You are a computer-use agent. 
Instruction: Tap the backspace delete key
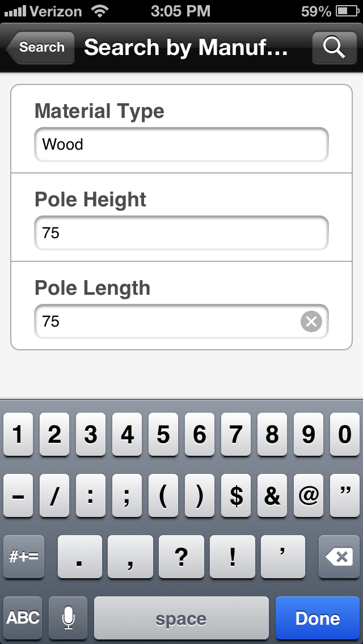(x=339, y=557)
